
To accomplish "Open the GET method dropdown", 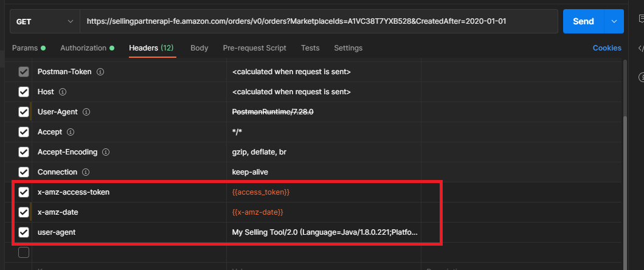I will coord(44,21).
